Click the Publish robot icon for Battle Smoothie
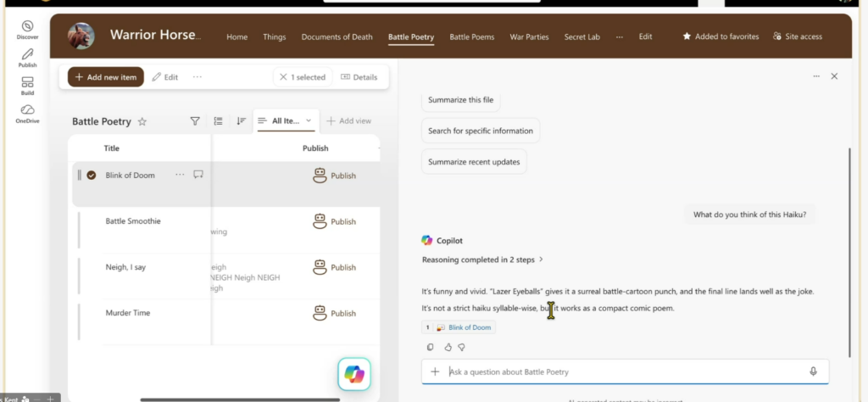 point(320,221)
